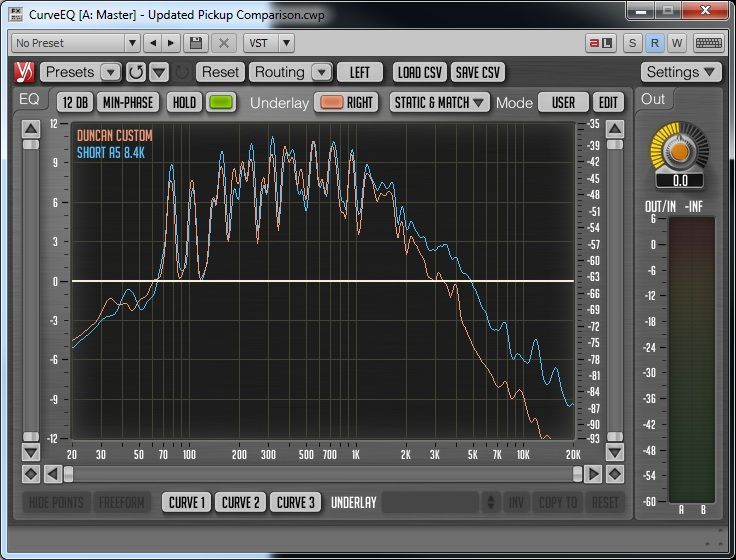Screen dimensions: 736x560
Task: Toggle FREEFORM mode
Action: point(122,503)
